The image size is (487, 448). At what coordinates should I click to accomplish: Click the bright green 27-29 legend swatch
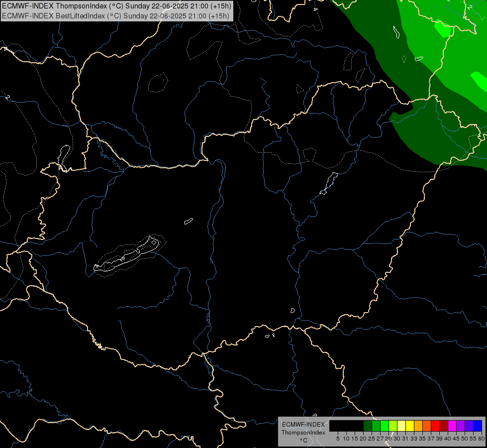(385, 426)
